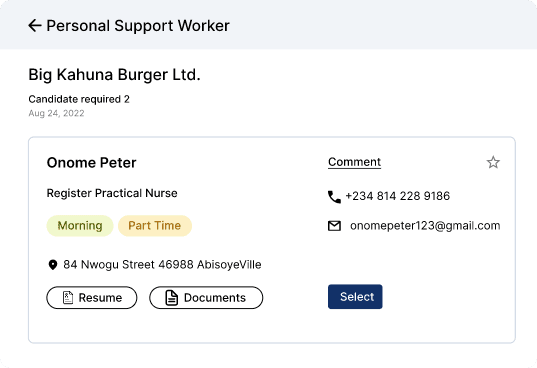Click the location pin icon

53,265
